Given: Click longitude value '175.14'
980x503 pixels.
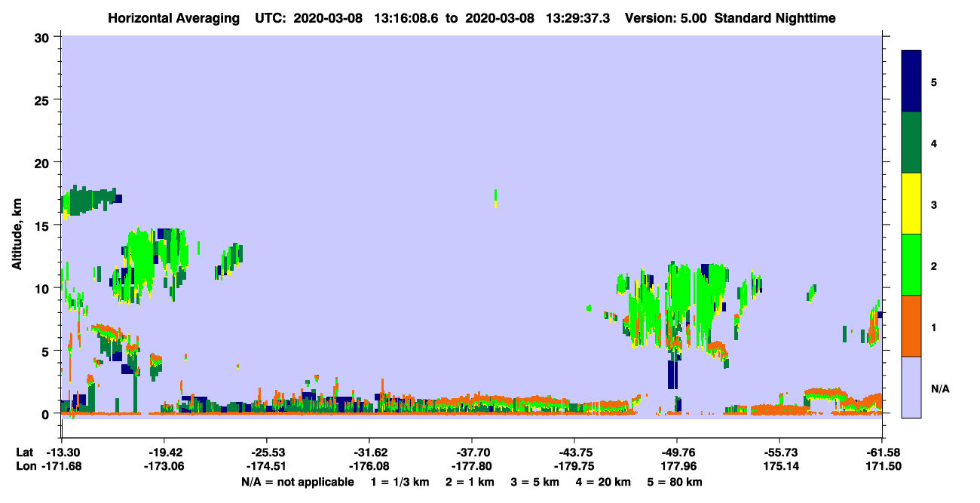Looking at the screenshot, I should click(779, 467).
